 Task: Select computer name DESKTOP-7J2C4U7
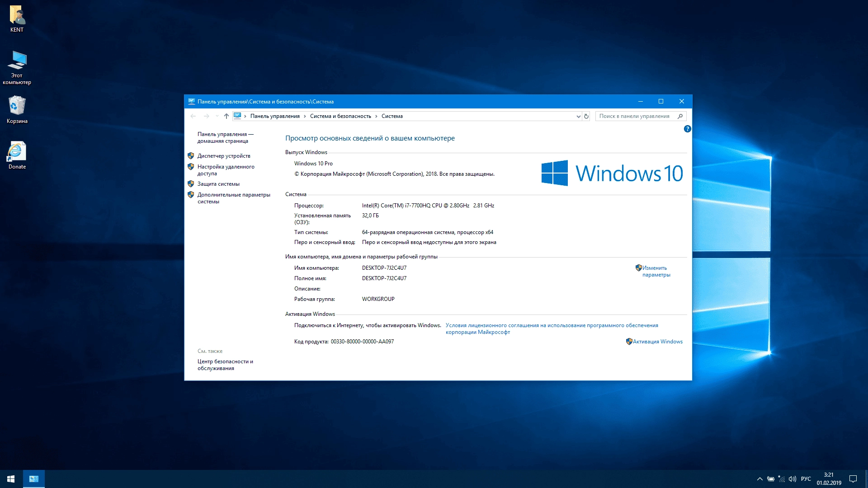(x=384, y=268)
